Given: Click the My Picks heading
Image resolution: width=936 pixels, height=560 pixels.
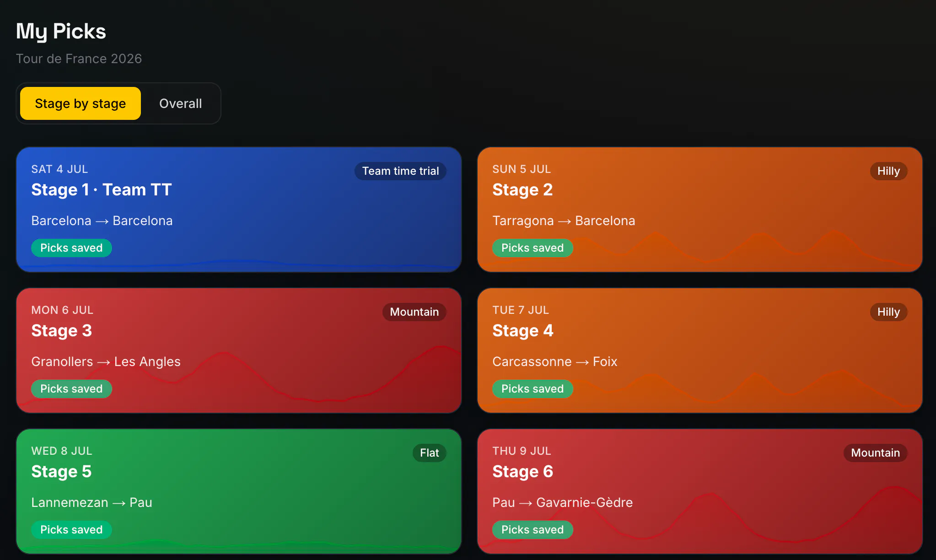Looking at the screenshot, I should point(61,32).
